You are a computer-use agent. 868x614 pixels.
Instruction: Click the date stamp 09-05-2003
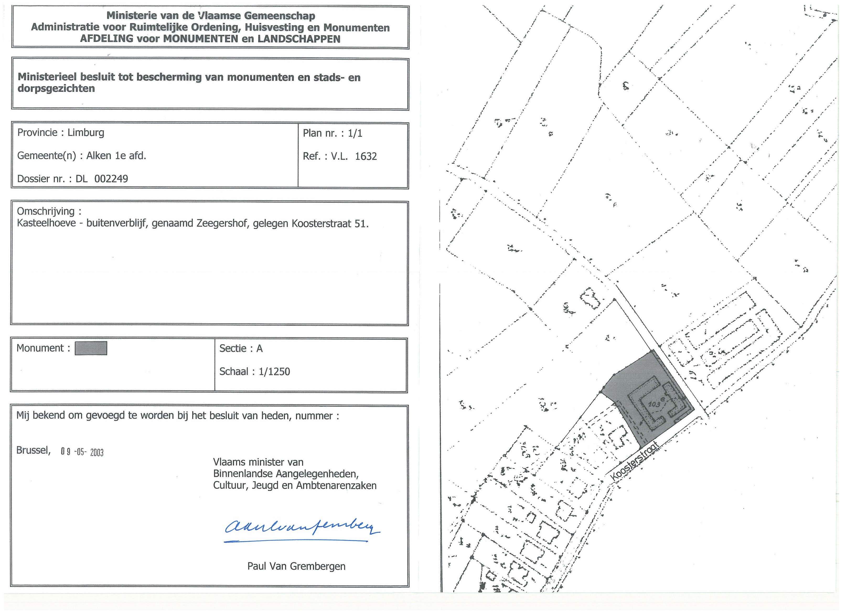point(82,452)
